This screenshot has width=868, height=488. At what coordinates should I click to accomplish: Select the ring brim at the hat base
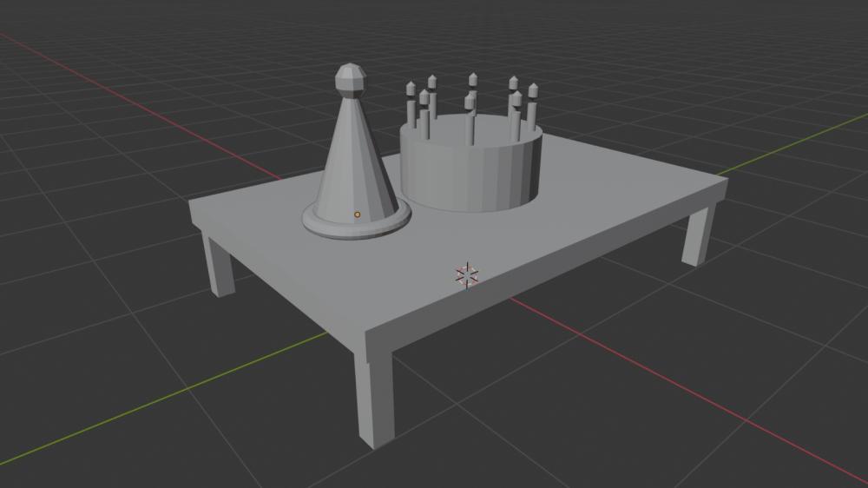coord(357,224)
